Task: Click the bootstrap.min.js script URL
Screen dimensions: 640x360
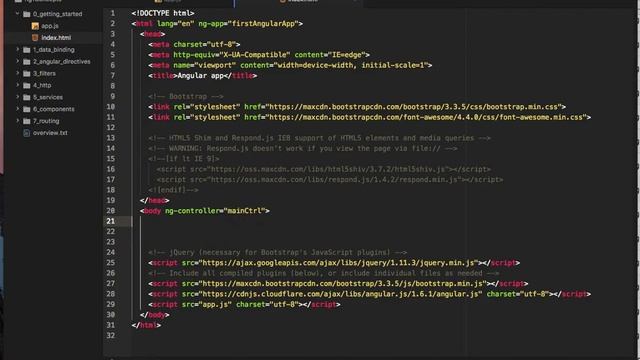Action: pos(342,284)
